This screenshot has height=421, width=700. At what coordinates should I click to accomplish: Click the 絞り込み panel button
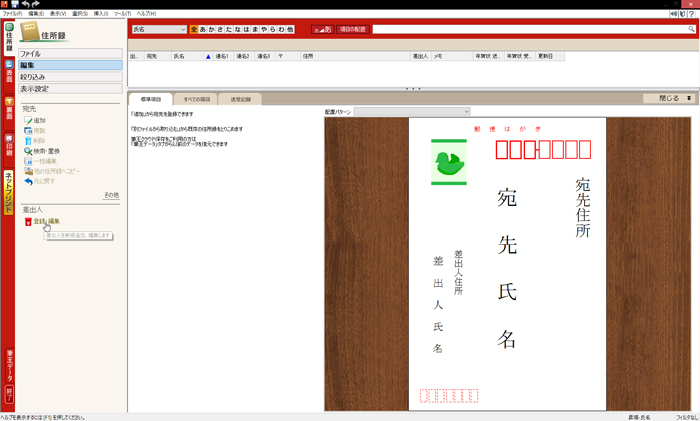70,76
